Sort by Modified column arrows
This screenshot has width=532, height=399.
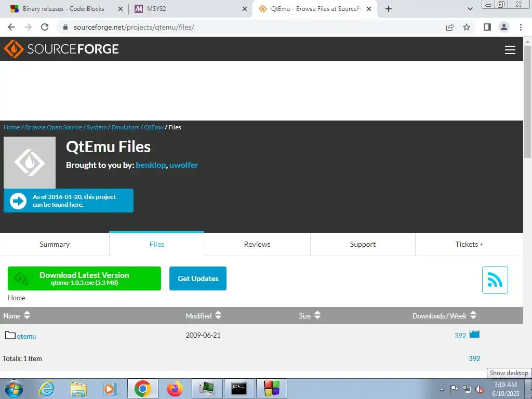tap(218, 315)
